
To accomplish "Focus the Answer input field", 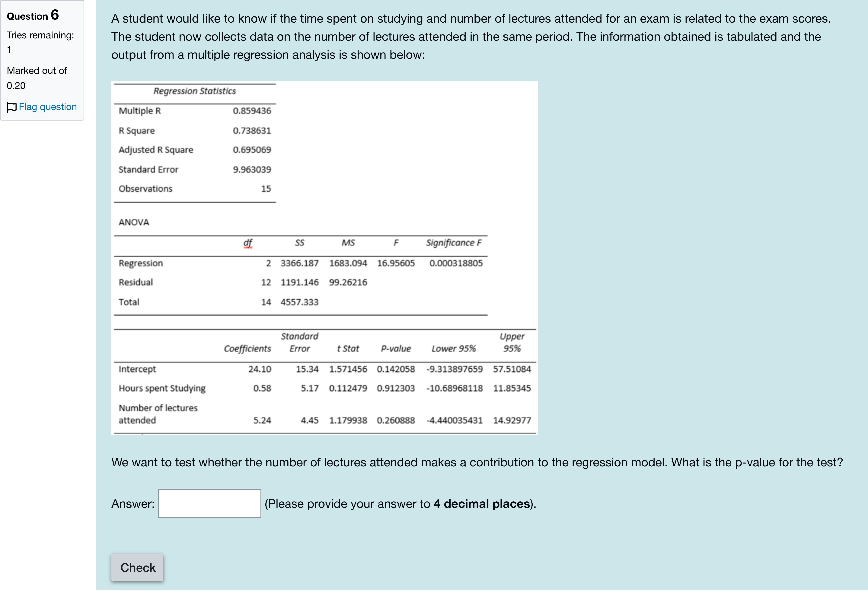I will pyautogui.click(x=209, y=503).
